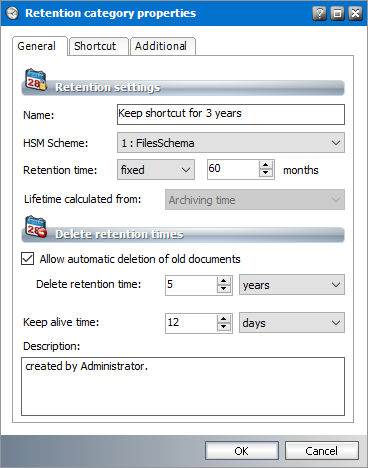Open the Retention time fixed dropdown
368x468 pixels.
click(x=156, y=170)
